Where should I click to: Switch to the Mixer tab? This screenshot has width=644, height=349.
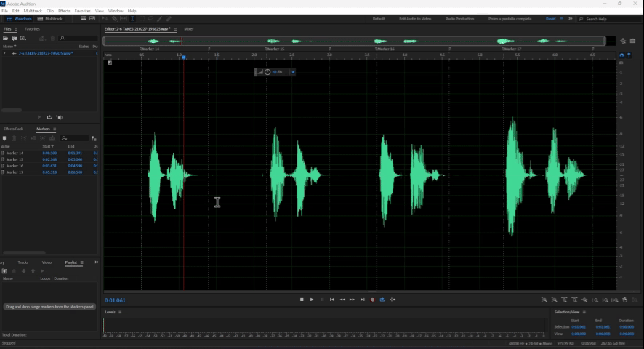coord(188,29)
